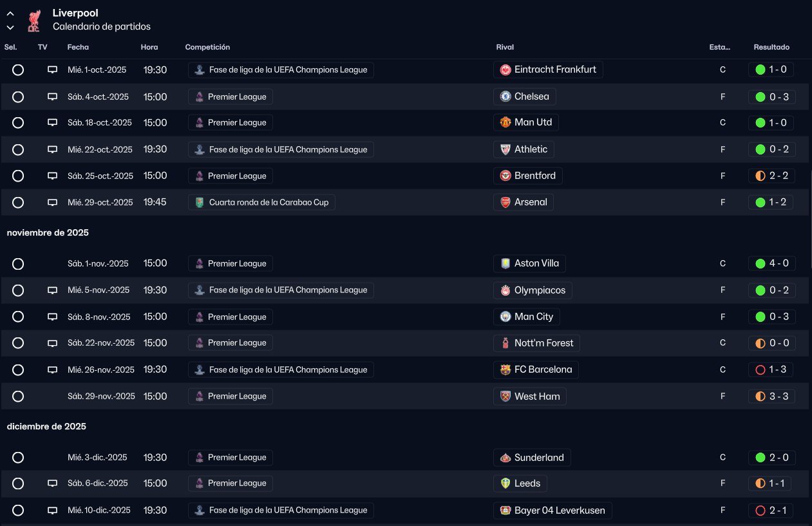This screenshot has height=526, width=812.
Task: Click the Carabao Cup competition icon
Action: click(x=200, y=203)
